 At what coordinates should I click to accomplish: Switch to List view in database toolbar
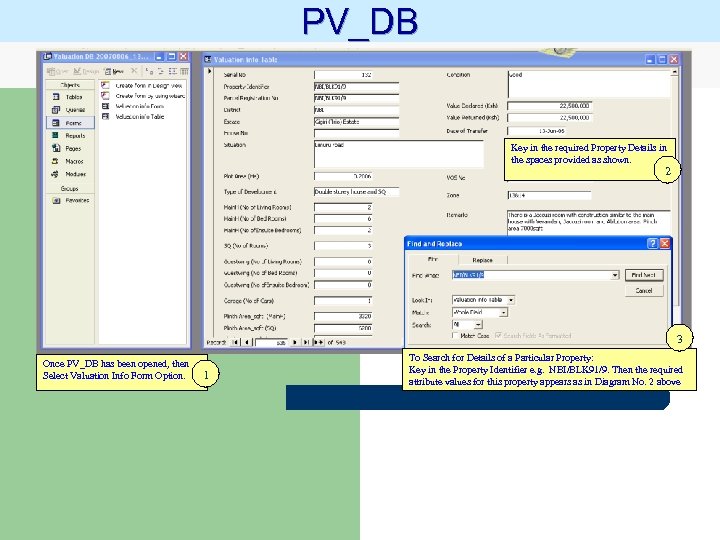[x=173, y=71]
